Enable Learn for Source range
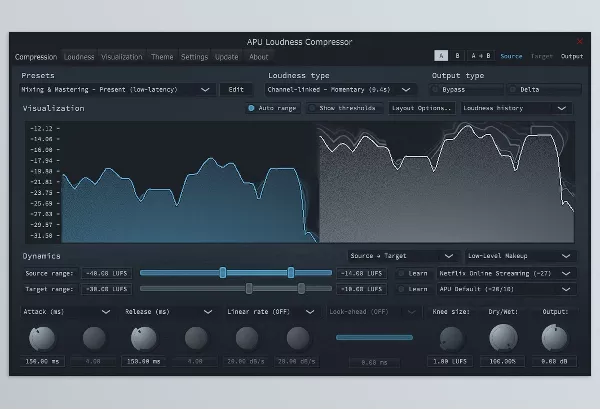600x409 pixels. 414,274
